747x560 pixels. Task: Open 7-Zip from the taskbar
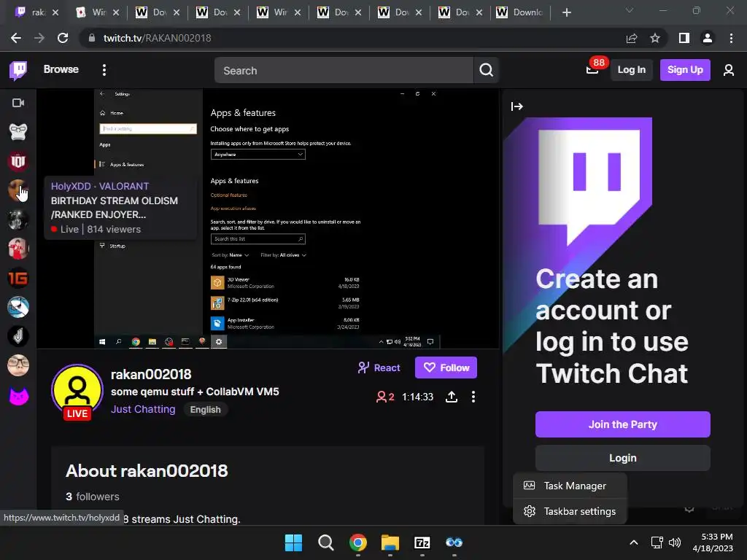[x=422, y=542]
